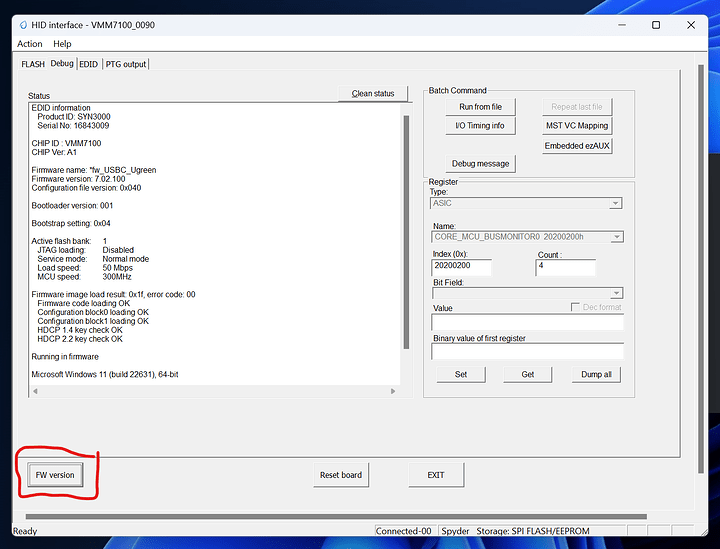Open I/O Timing info
The width and height of the screenshot is (720, 549).
click(480, 126)
